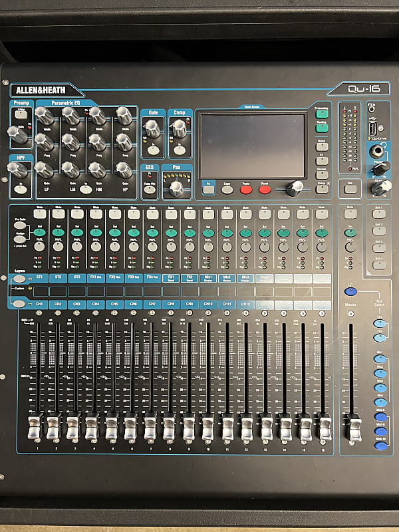This screenshot has width=399, height=532.
Task: Select the Mix4 key
Action: [380, 402]
